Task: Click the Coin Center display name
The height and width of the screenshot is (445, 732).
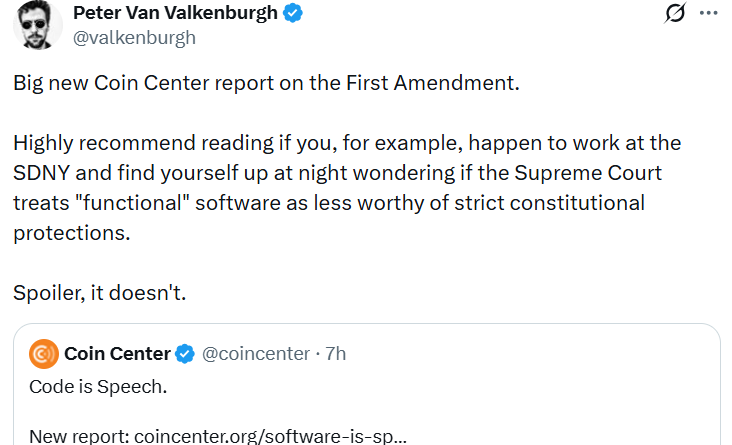Action: (117, 354)
